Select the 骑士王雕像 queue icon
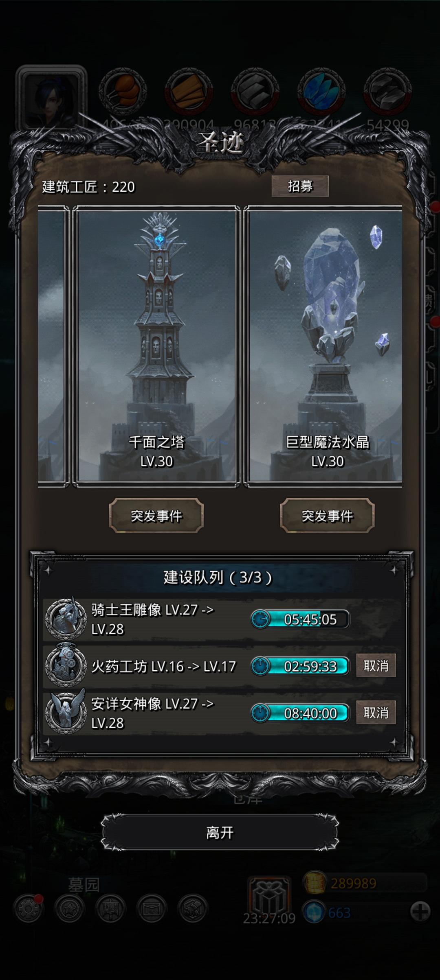Screen dimensions: 440x980 [66, 619]
